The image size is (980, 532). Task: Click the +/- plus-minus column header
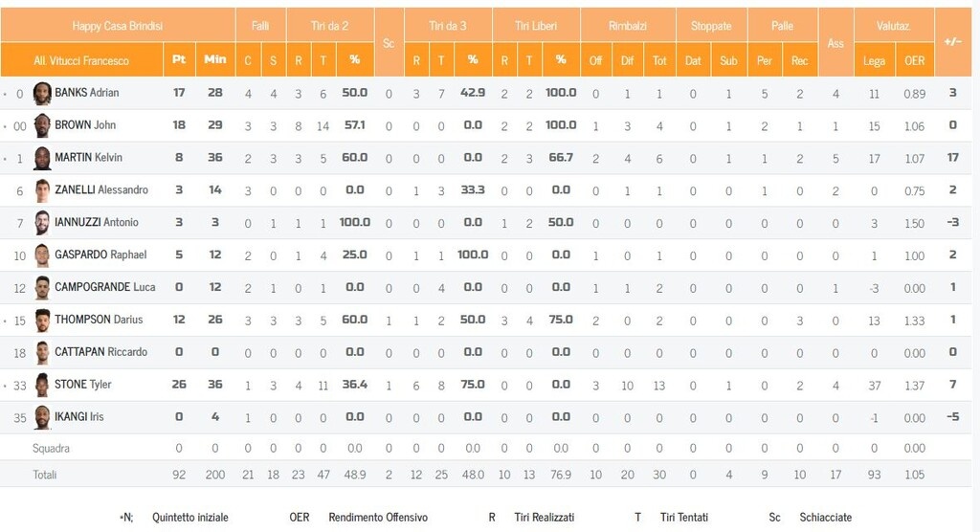[952, 42]
